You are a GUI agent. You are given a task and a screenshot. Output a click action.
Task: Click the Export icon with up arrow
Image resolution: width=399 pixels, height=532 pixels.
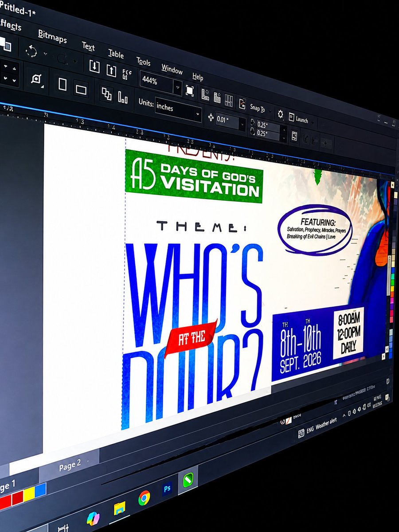[111, 70]
